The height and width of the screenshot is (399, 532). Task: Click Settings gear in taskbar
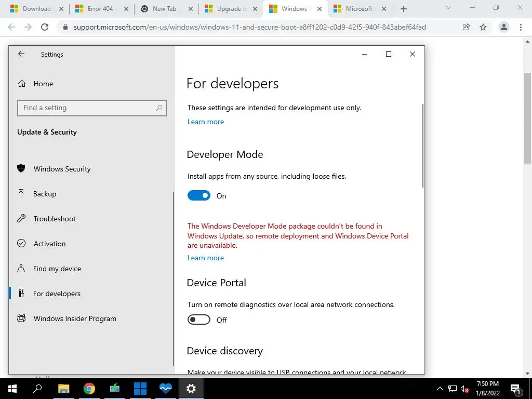pos(191,389)
